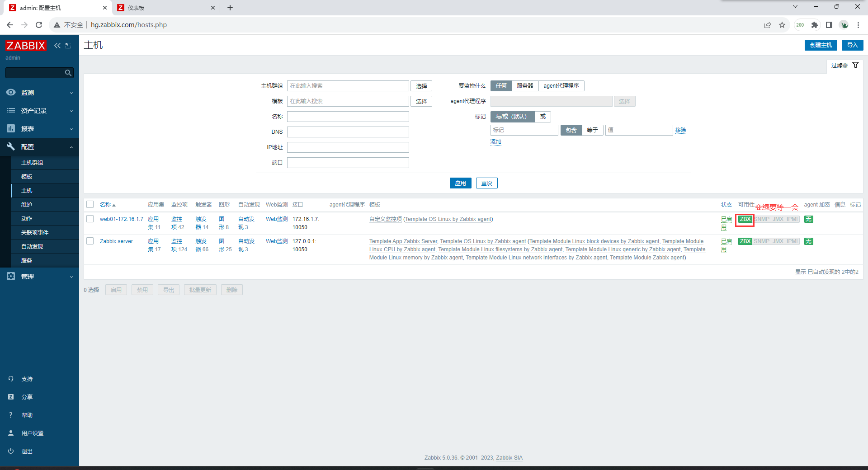The width and height of the screenshot is (868, 470).
Task: Click the 创建主机 button
Action: 821,45
